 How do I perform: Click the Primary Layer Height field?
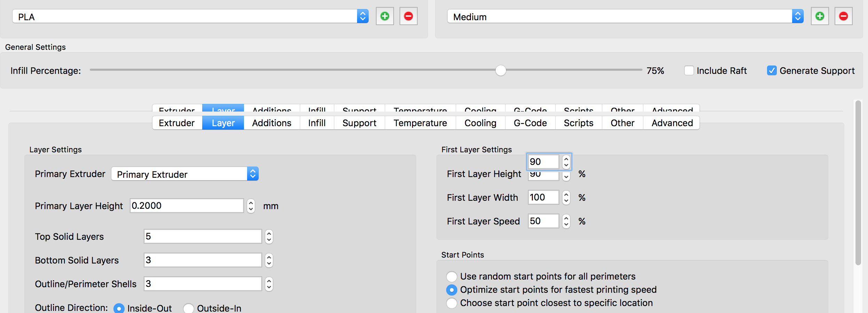point(187,206)
